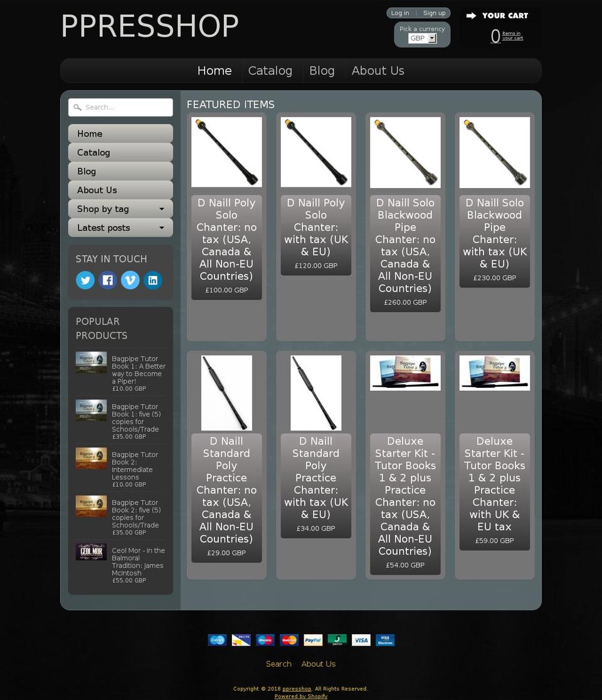This screenshot has width=602, height=700.
Task: Open the GBP currency dropdown
Action: point(422,38)
